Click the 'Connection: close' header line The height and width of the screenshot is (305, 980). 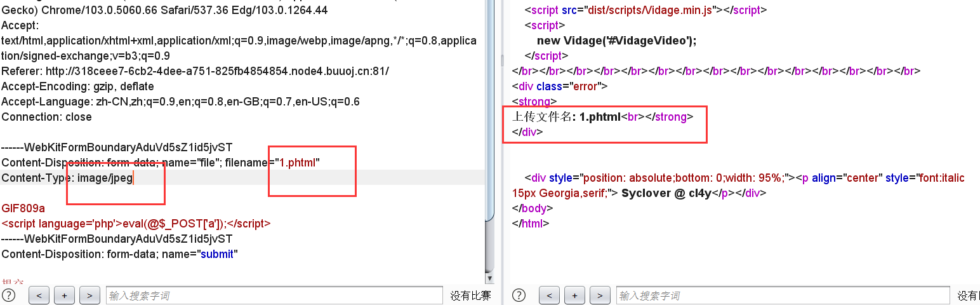pos(46,117)
